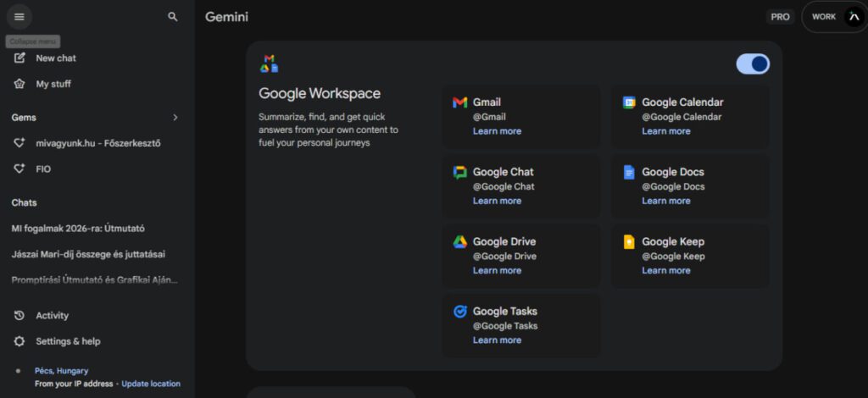The width and height of the screenshot is (868, 398).
Task: Click the Google Calendar icon
Action: 629,102
